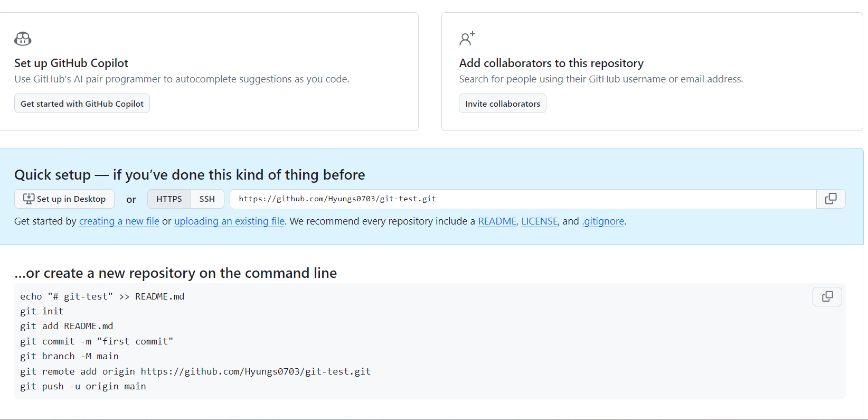Open the uploading an existing file link
Screen dimensions: 868x420
point(229,221)
